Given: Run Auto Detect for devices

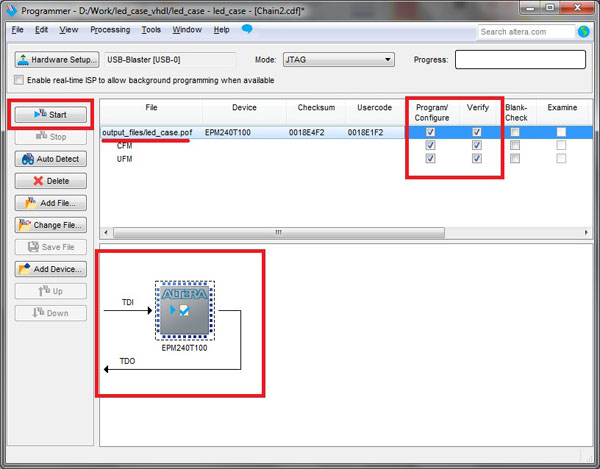Looking at the screenshot, I should pos(51,159).
